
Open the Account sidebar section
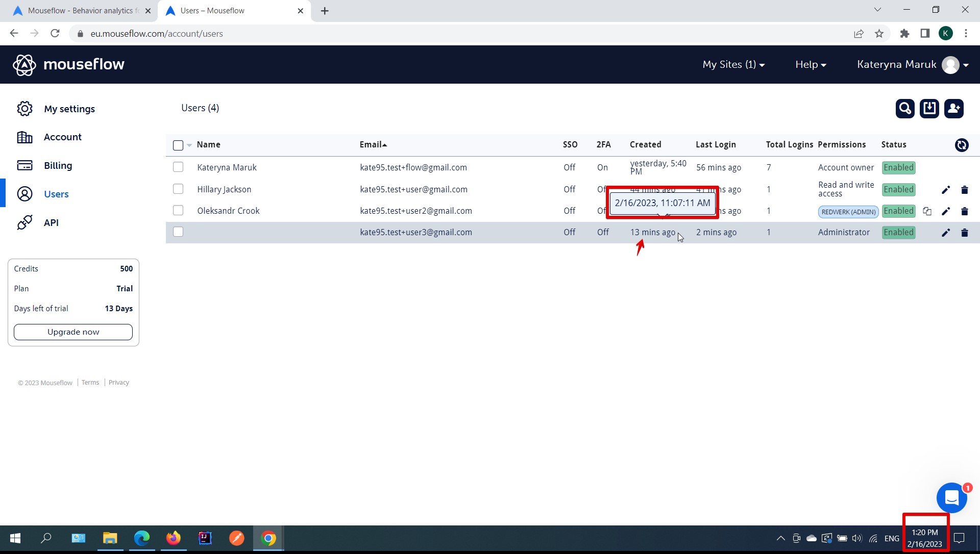49,137
